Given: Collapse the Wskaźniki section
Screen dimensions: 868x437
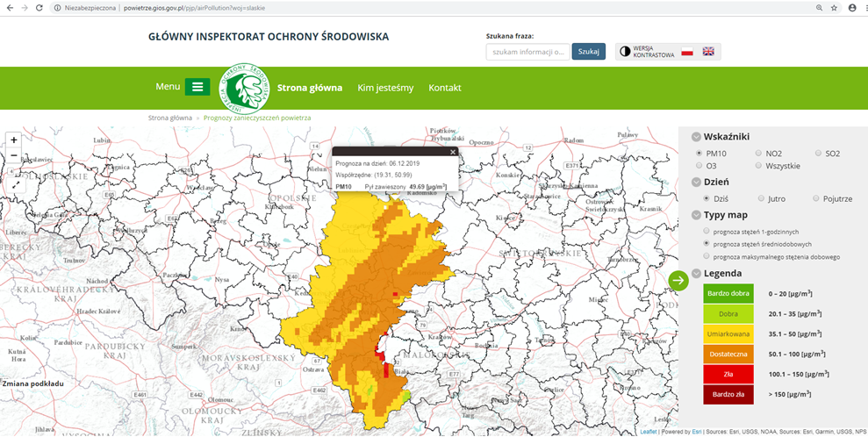Looking at the screenshot, I should pyautogui.click(x=696, y=137).
